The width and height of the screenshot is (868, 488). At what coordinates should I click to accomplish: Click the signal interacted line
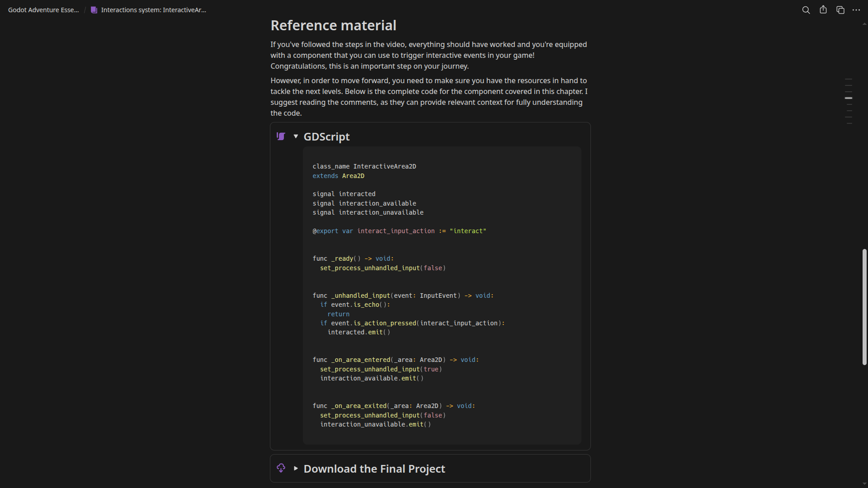pos(344,194)
